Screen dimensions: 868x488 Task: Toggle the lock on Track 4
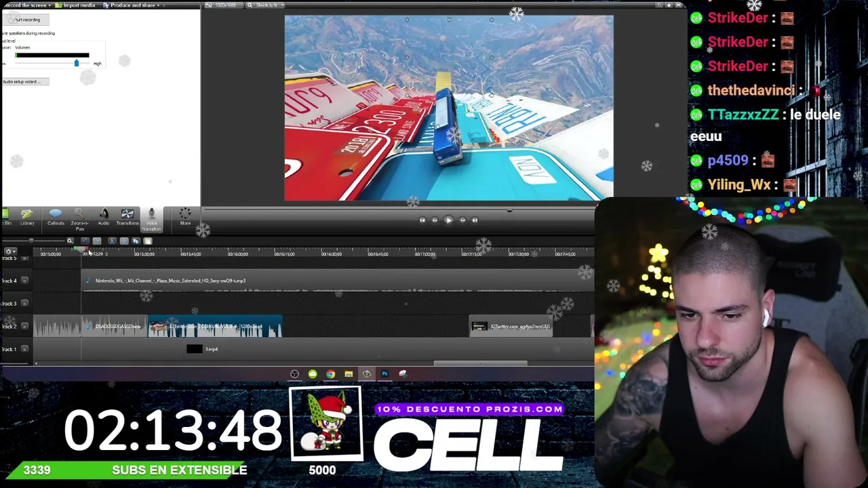pos(25,281)
